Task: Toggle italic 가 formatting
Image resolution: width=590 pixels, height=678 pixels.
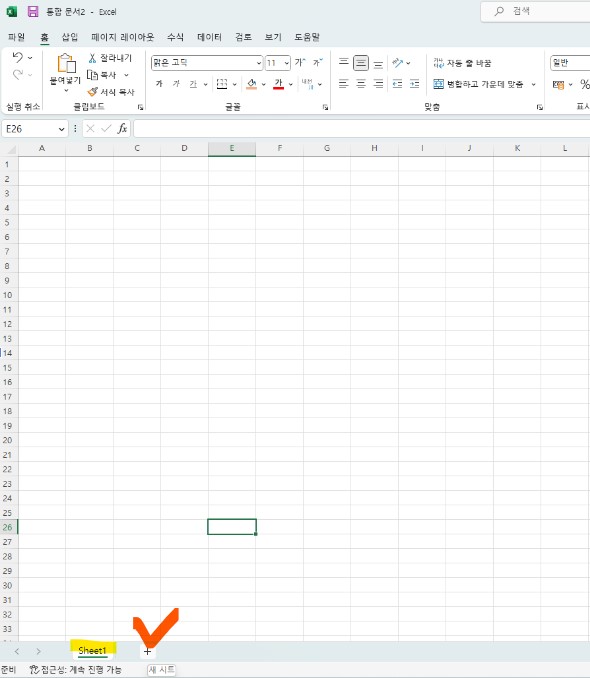Action: pyautogui.click(x=176, y=84)
